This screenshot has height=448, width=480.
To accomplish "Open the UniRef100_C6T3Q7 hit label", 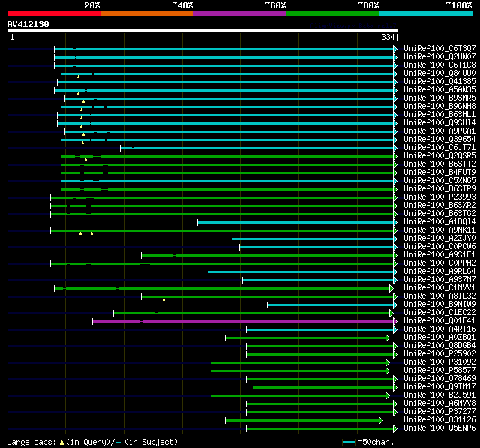I will coord(439,48).
